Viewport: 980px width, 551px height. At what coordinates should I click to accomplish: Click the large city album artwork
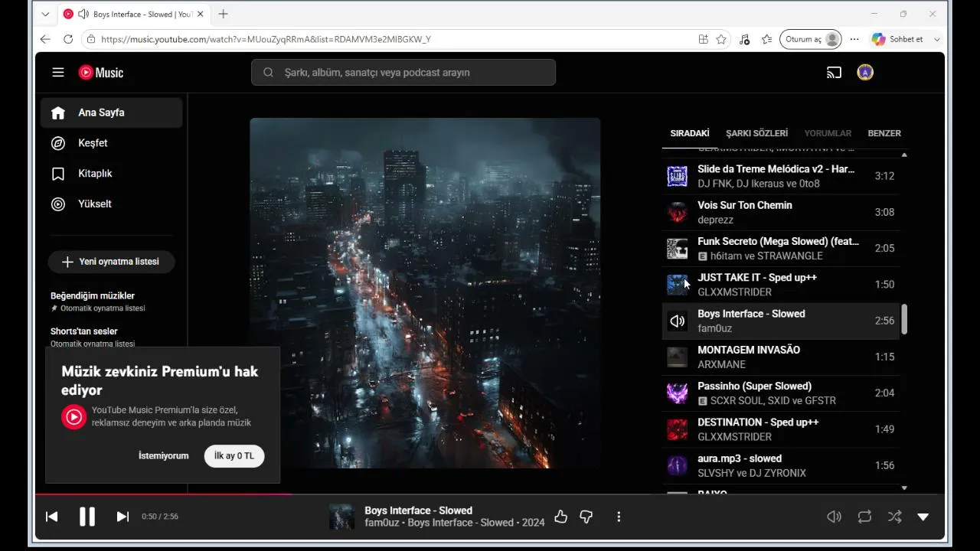[425, 293]
